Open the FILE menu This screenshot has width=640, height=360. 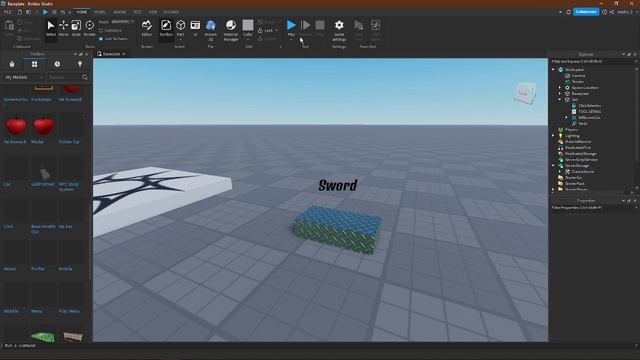point(7,12)
